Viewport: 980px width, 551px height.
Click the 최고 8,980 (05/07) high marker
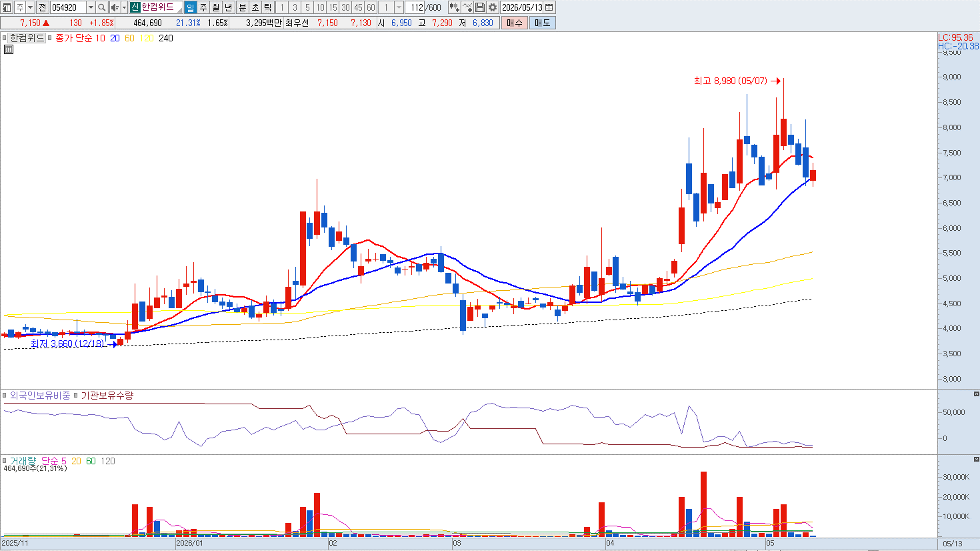click(737, 81)
